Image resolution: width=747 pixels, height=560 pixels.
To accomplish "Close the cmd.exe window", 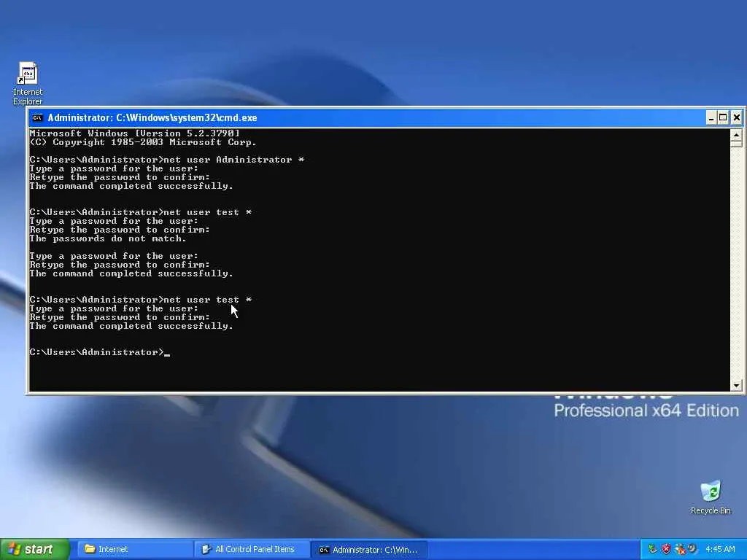I will coord(736,117).
